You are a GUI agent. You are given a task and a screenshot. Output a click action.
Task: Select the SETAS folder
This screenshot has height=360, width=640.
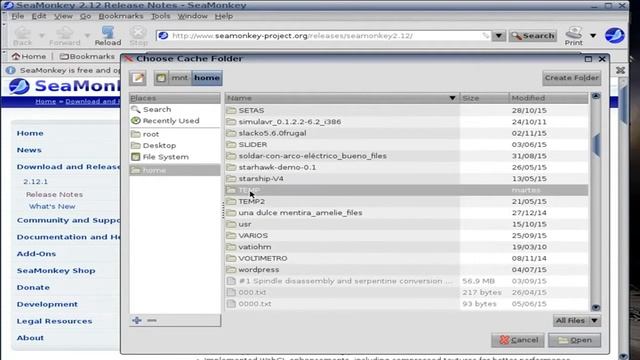point(406,110)
